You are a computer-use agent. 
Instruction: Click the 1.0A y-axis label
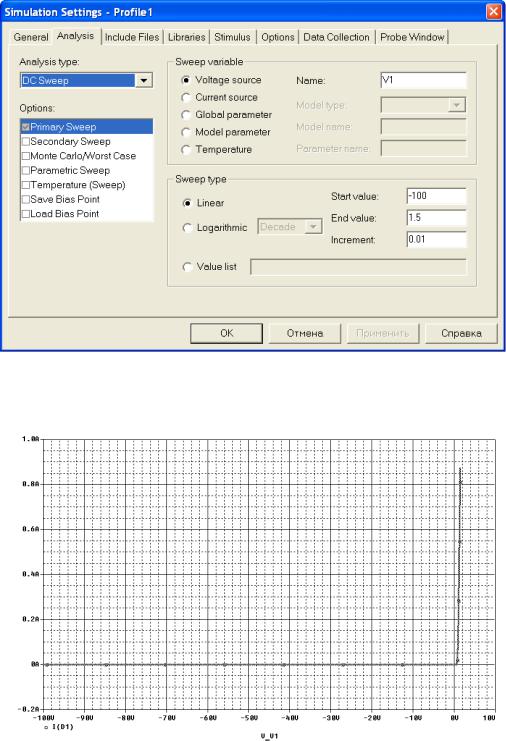(30, 439)
